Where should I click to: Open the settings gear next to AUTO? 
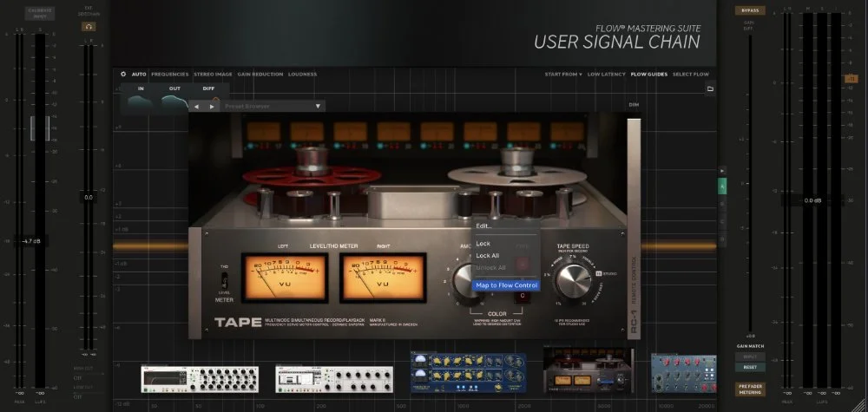click(x=123, y=74)
